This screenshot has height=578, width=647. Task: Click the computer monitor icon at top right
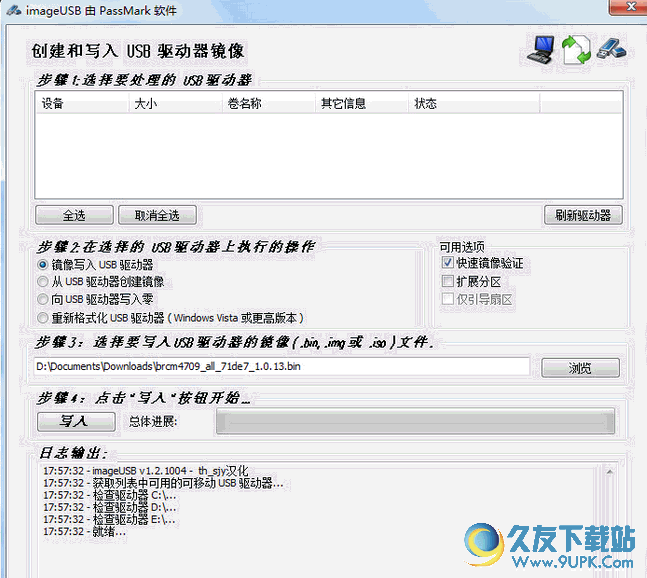pyautogui.click(x=541, y=50)
